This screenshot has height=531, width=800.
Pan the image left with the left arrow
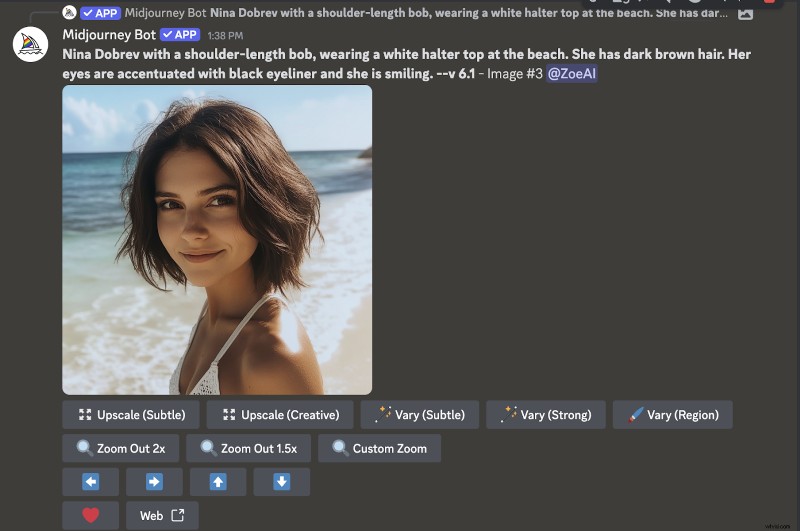90,482
